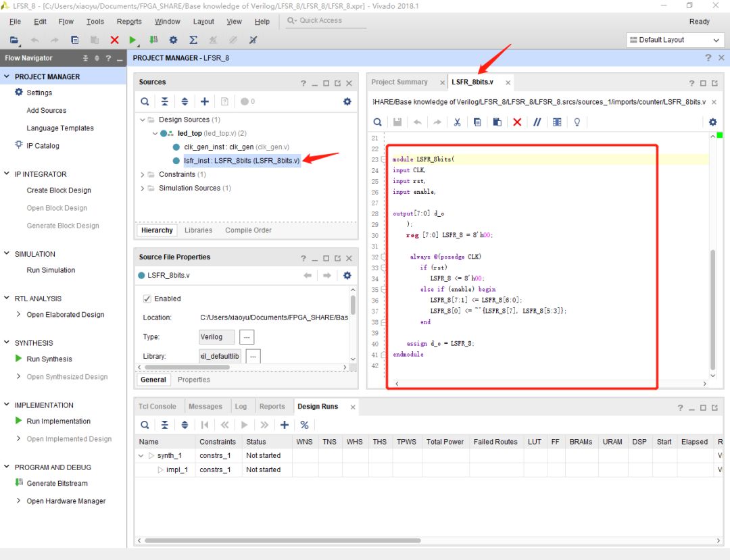Click Add Sources in Flow Navigator
This screenshot has width=730, height=560.
coord(47,110)
